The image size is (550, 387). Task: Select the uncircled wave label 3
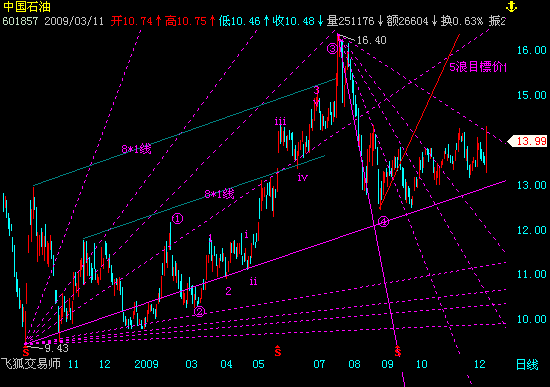pyautogui.click(x=316, y=91)
